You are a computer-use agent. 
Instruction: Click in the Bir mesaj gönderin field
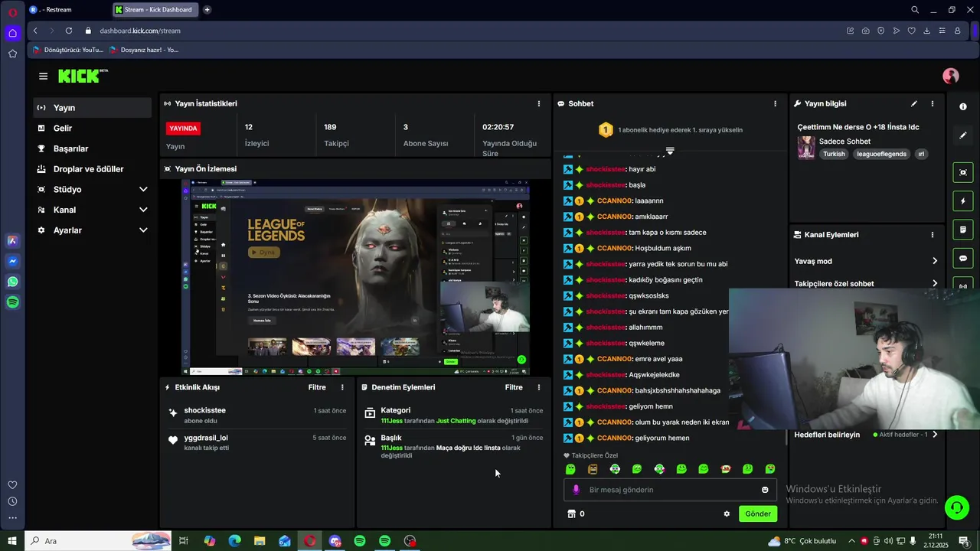[671, 490]
